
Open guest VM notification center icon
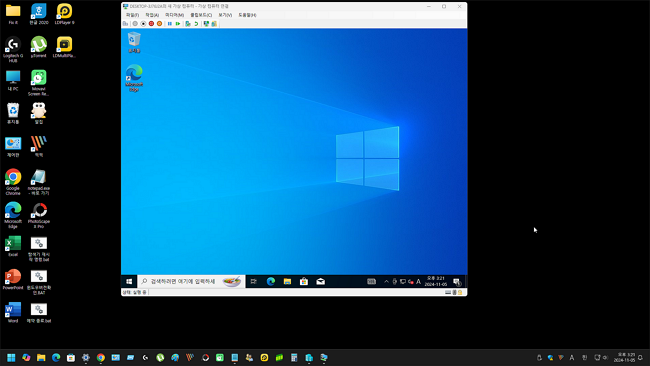(457, 282)
